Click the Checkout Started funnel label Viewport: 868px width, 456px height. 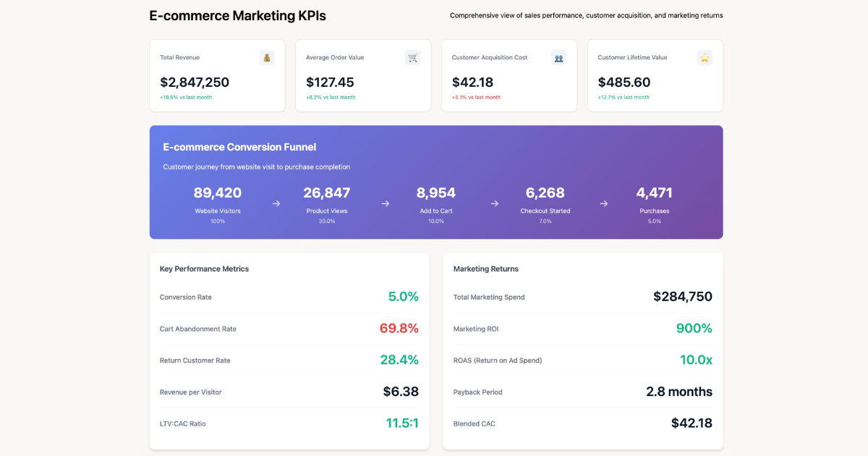pos(545,211)
